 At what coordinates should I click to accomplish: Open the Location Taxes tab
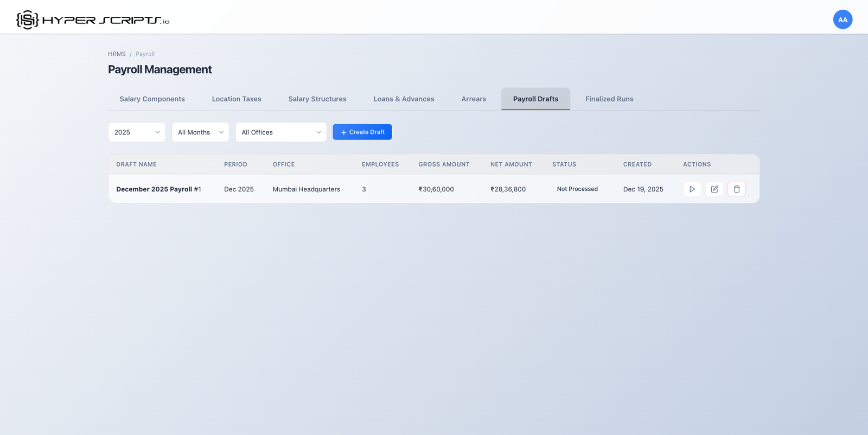[237, 99]
